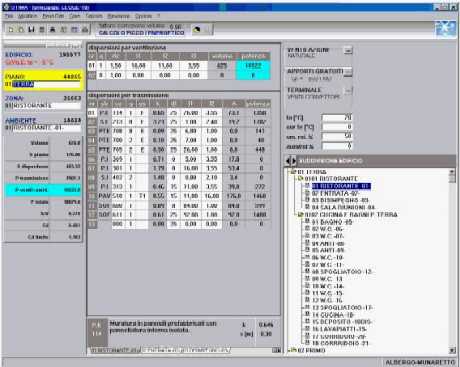Screen dimensions: 460x367
Task: Click the ta [°C] temperature input field
Action: tap(337, 118)
